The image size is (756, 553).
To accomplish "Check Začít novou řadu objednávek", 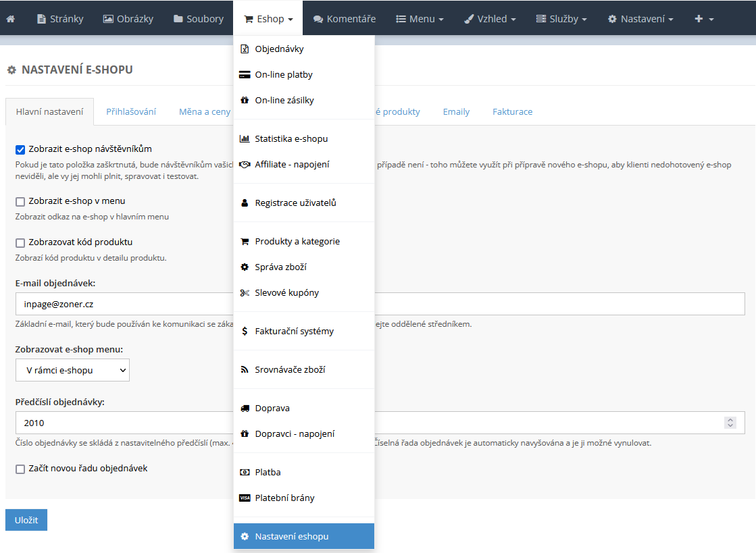I will tap(20, 469).
